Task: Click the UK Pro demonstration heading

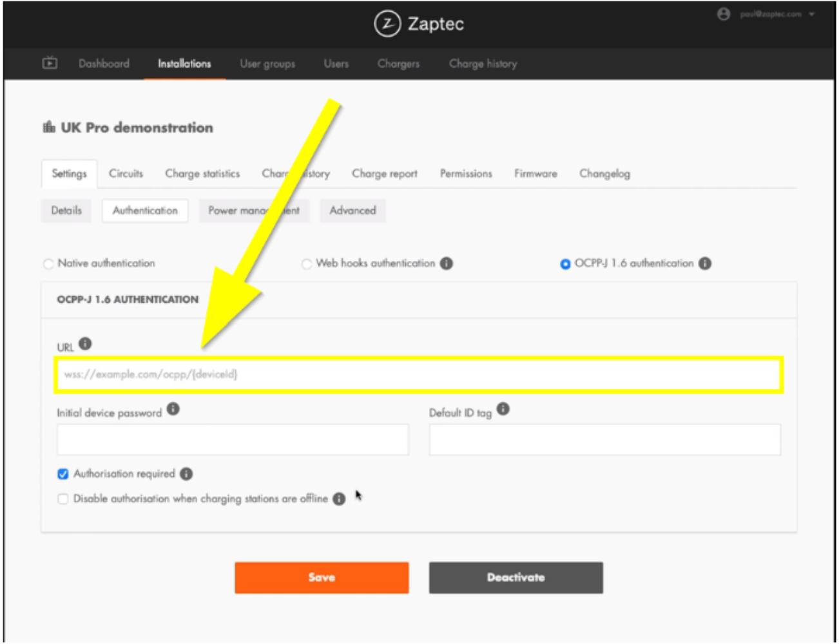Action: click(137, 128)
